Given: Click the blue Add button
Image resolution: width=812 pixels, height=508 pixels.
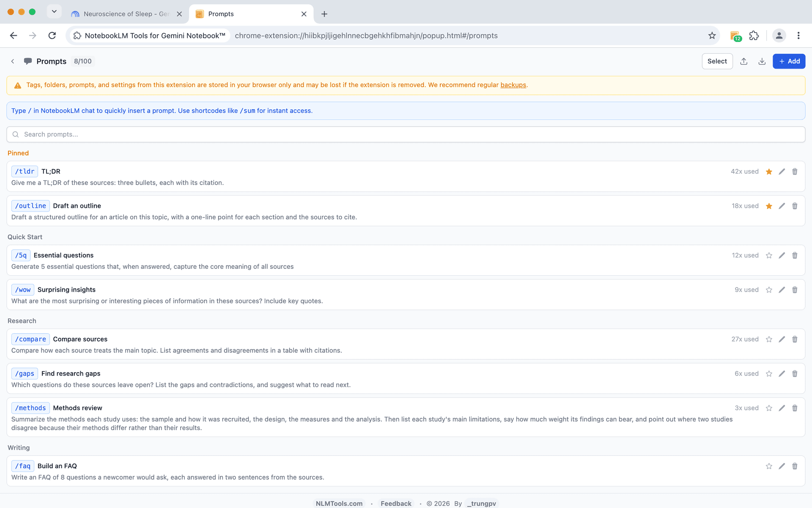Looking at the screenshot, I should pos(789,61).
